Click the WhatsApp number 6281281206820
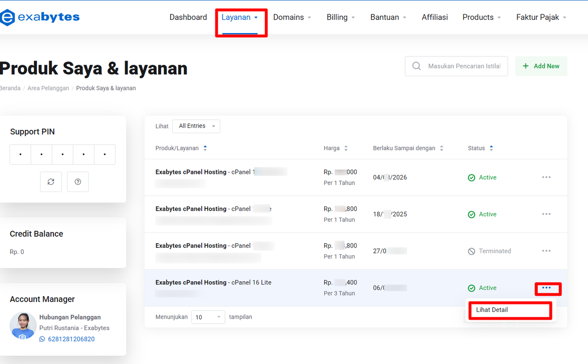Viewport: 588px width, 364px height. tap(71, 339)
